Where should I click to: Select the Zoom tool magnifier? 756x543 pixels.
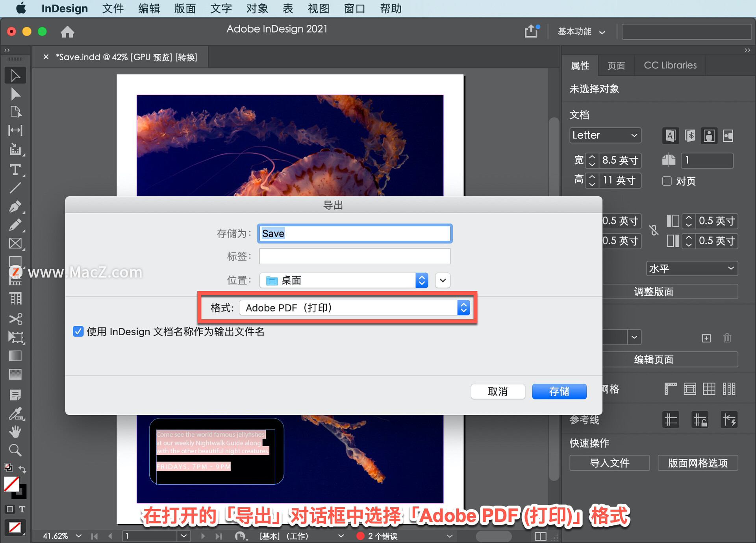[x=15, y=450]
